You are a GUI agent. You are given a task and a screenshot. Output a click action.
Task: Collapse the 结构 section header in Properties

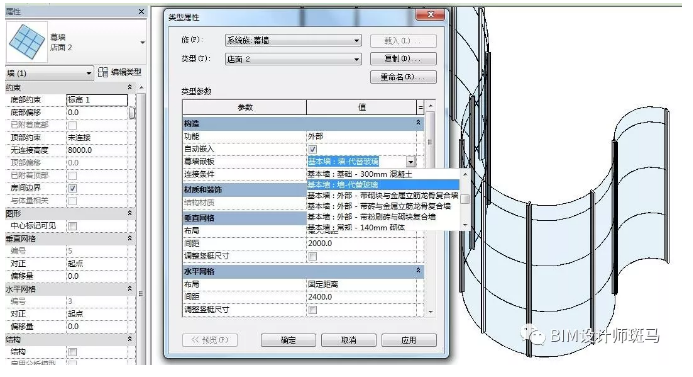129,339
